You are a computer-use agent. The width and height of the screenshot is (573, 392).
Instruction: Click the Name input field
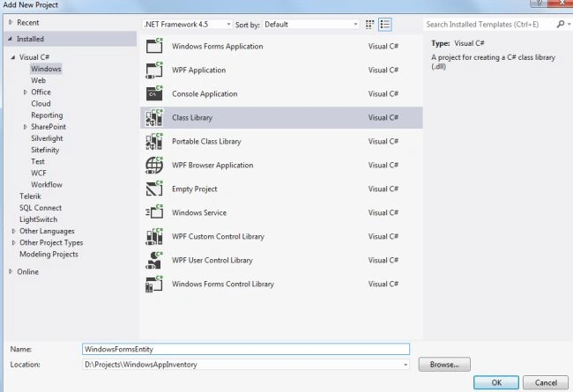[x=246, y=349]
